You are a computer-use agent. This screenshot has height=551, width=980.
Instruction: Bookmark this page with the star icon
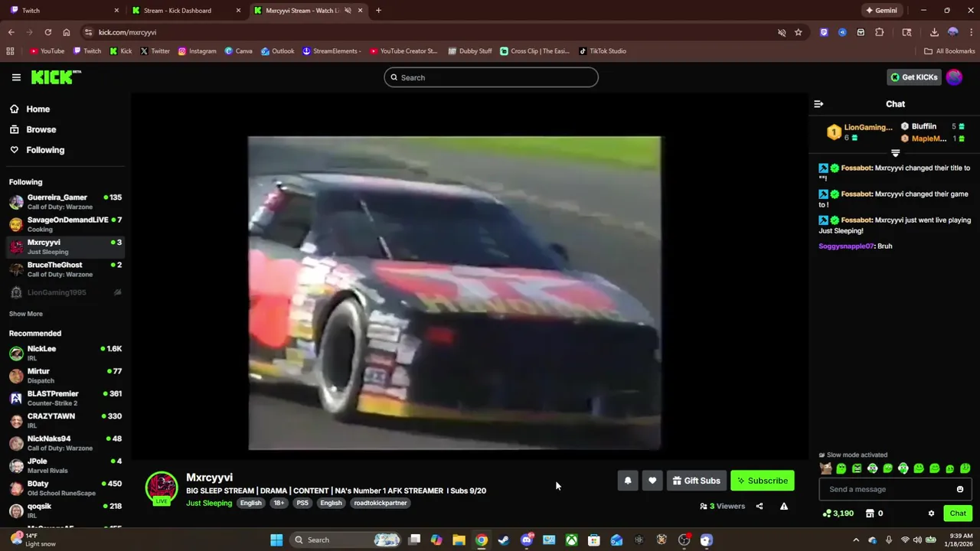pos(799,32)
